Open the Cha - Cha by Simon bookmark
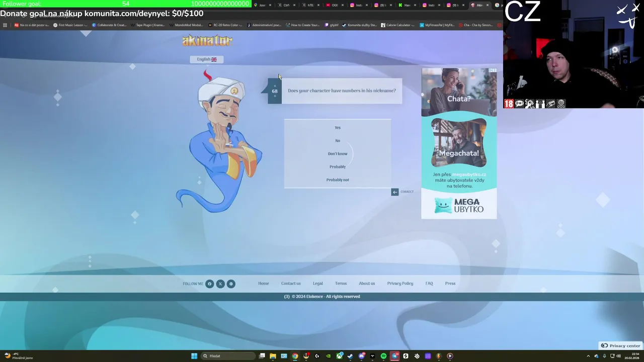Image resolution: width=644 pixels, height=362 pixels. click(475, 25)
